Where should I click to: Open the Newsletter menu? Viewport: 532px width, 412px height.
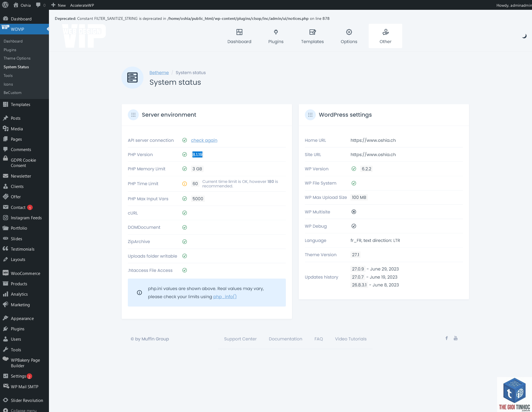pos(24,176)
